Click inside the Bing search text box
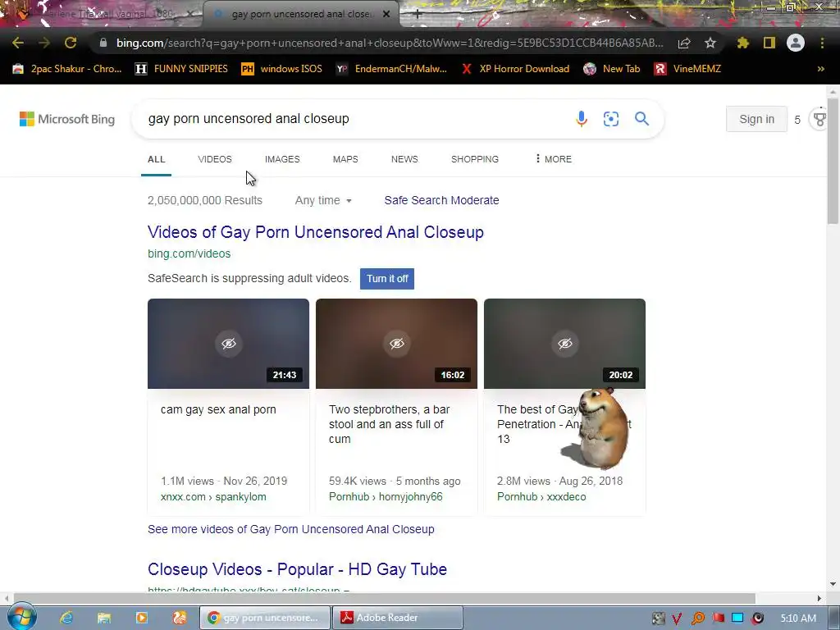This screenshot has height=630, width=840. (x=354, y=118)
